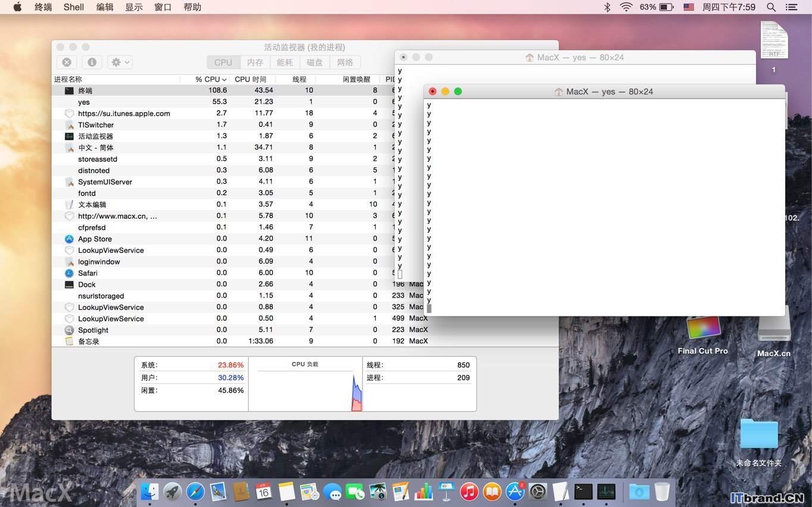Screen dimensions: 812x507
Task: Open 帮助 menu in menu bar
Action: 192,7
